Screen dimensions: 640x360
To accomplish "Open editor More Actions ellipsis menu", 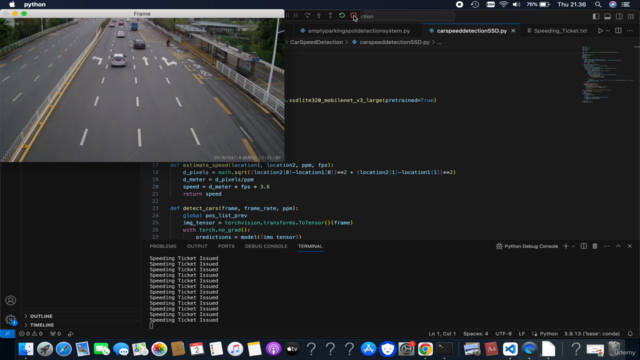I will pos(630,31).
